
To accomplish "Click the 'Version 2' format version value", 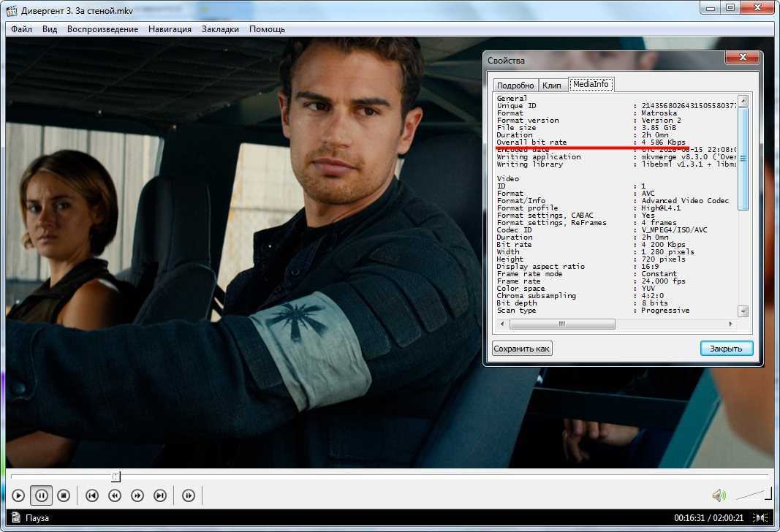I will 661,121.
